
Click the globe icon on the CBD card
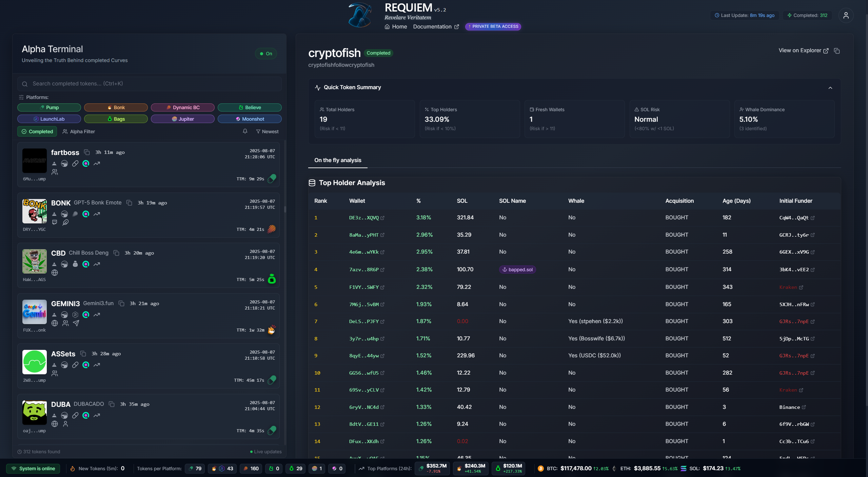click(55, 272)
